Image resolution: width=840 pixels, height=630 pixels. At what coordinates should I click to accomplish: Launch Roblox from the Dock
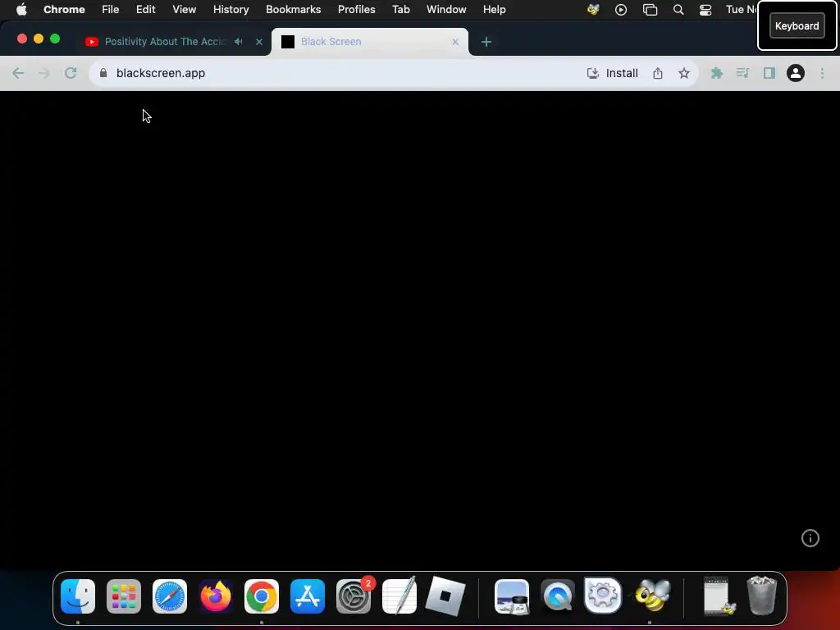445,596
